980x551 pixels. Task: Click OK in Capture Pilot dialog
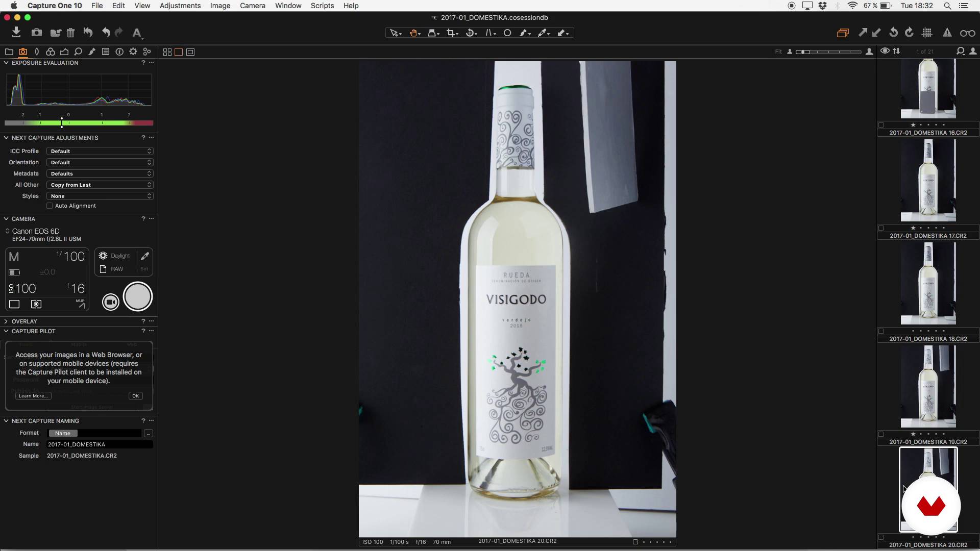point(135,396)
